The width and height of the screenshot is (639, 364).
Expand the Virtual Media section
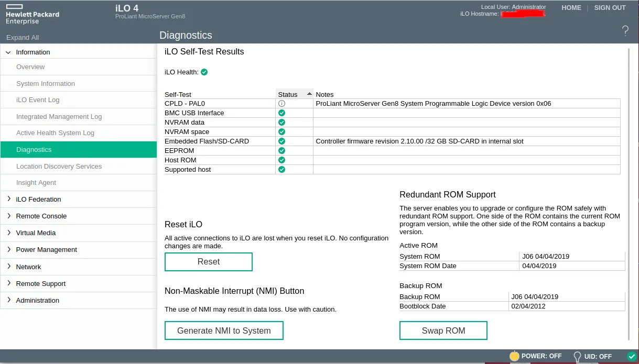click(x=8, y=233)
